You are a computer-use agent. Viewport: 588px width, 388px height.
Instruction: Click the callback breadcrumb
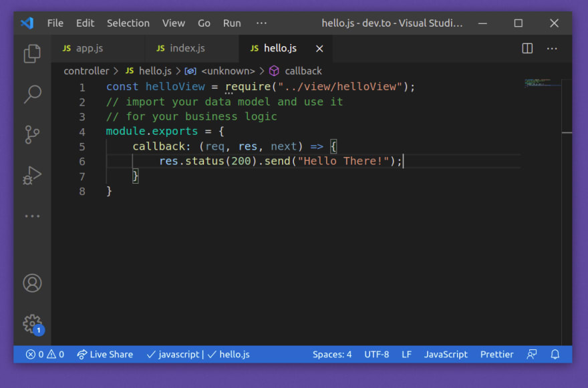pos(296,71)
